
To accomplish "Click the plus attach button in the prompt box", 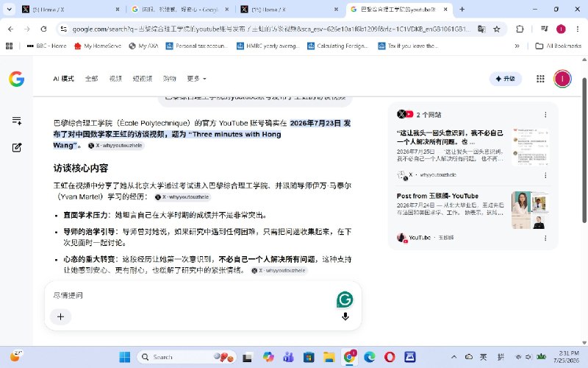I will [60, 316].
